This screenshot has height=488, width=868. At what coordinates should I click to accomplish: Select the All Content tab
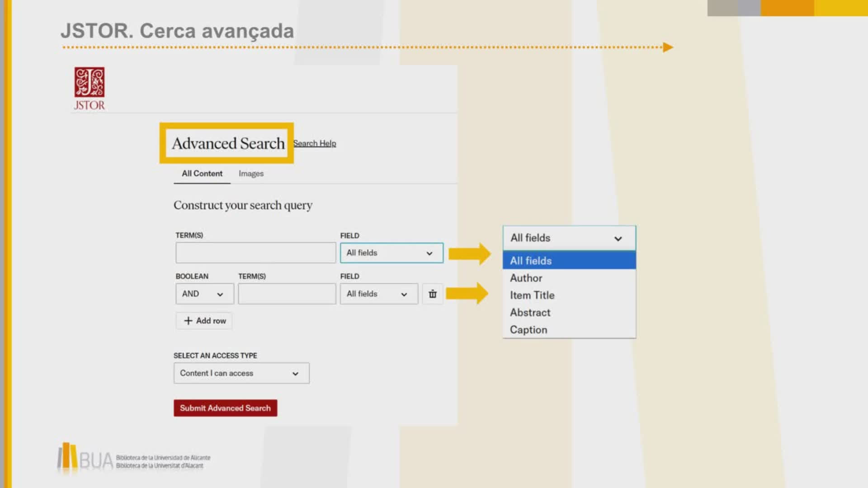point(202,174)
